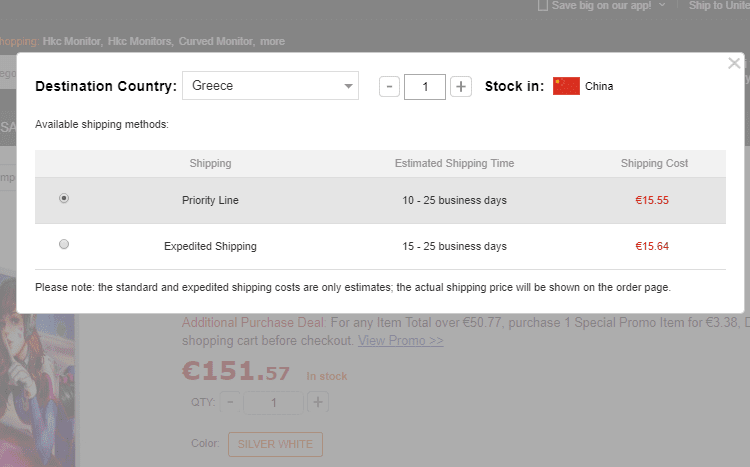Click the product page QTY minus button
Viewport: 750px width, 467px height.
[x=230, y=402]
